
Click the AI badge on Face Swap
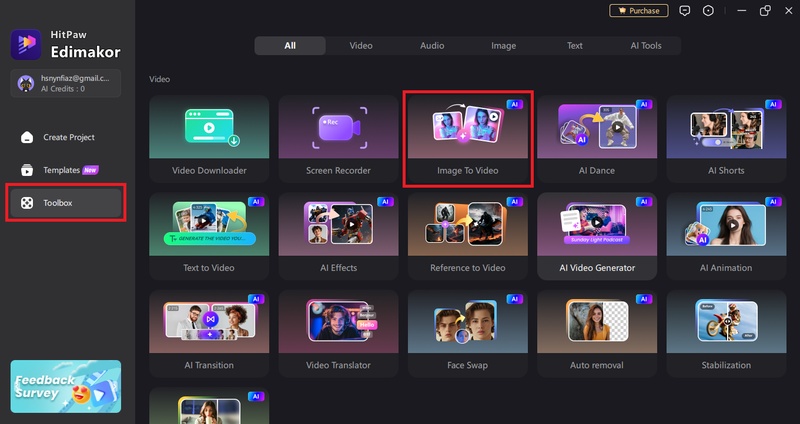514,299
